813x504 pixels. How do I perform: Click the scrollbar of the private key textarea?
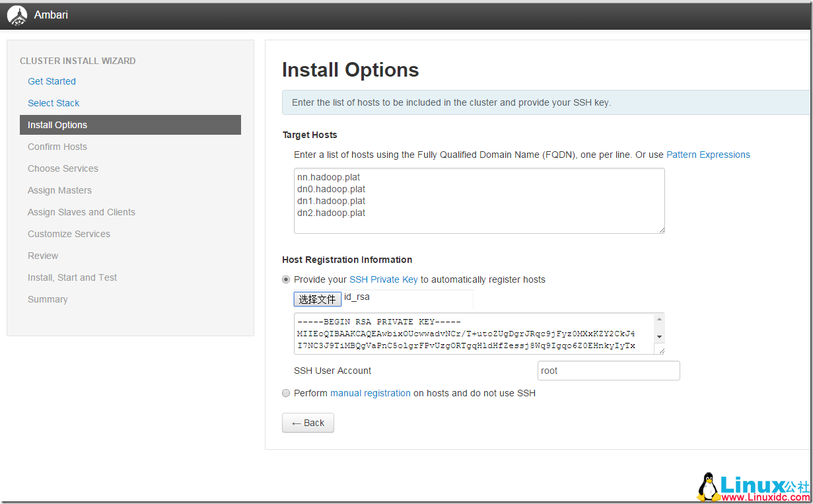click(660, 329)
